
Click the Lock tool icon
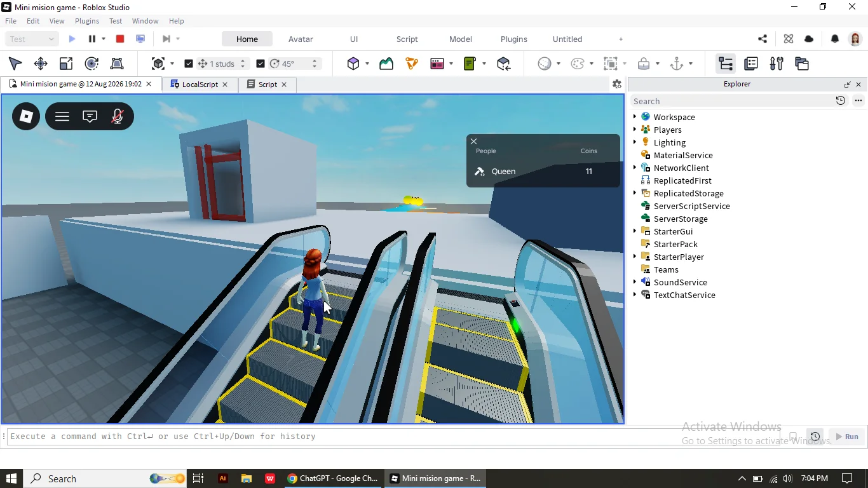click(x=644, y=64)
